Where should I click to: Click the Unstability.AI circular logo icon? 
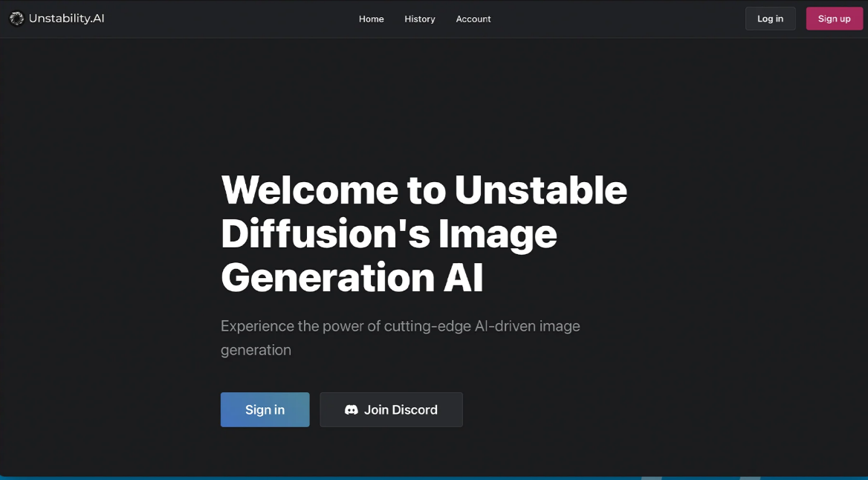[x=16, y=19]
